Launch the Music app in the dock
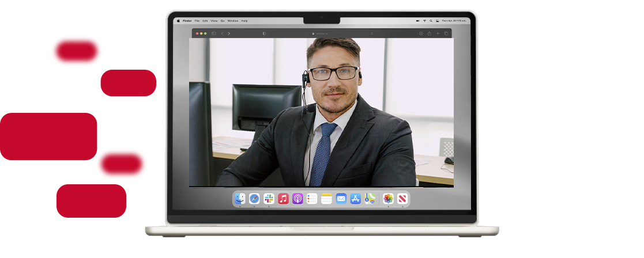 283,199
